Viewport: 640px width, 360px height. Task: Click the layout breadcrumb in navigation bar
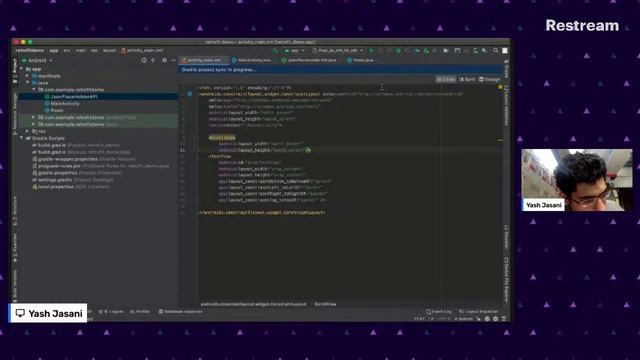point(109,51)
